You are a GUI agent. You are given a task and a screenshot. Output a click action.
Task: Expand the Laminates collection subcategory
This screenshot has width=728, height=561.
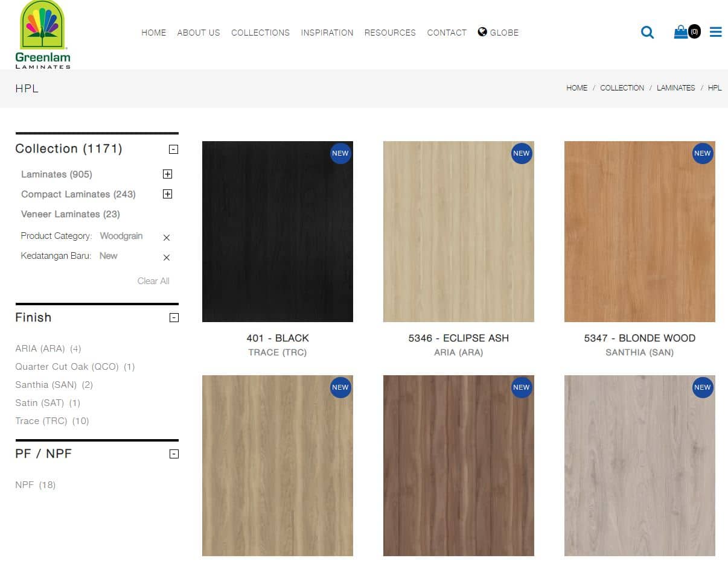(x=168, y=174)
